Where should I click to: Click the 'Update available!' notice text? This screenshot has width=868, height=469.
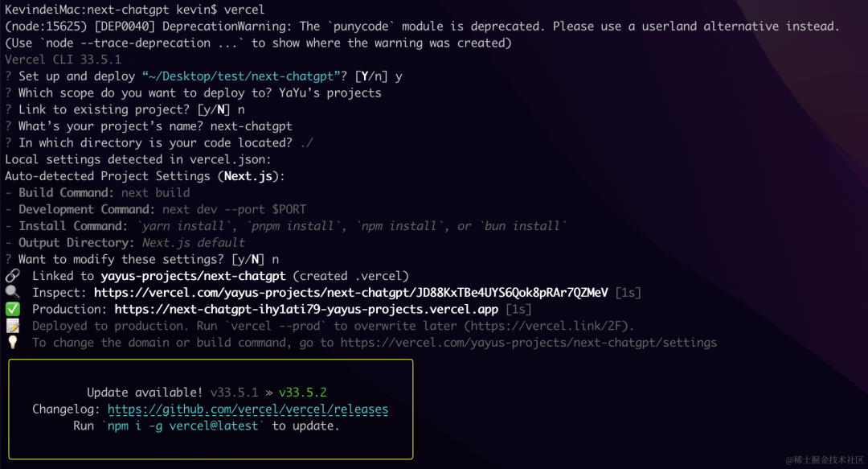tap(145, 393)
